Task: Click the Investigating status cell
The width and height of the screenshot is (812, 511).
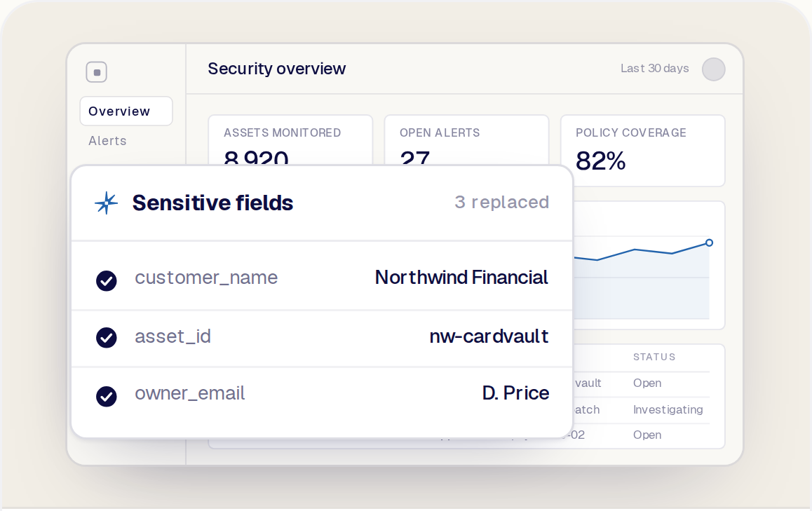Action: tap(668, 409)
